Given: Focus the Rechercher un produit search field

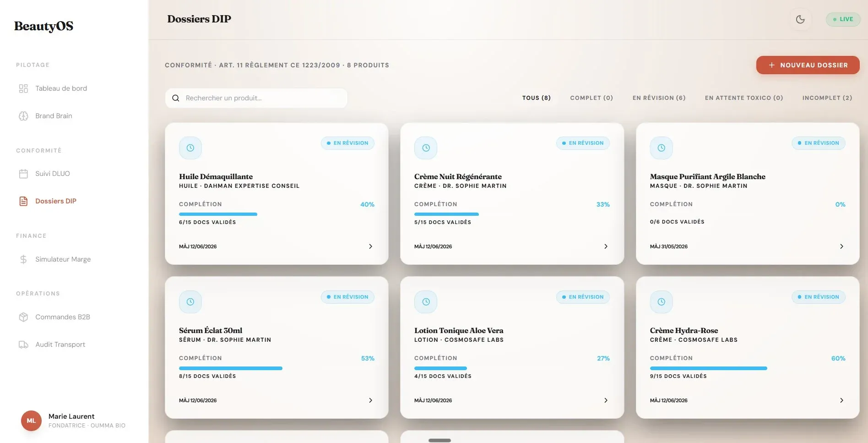Looking at the screenshot, I should tap(256, 98).
